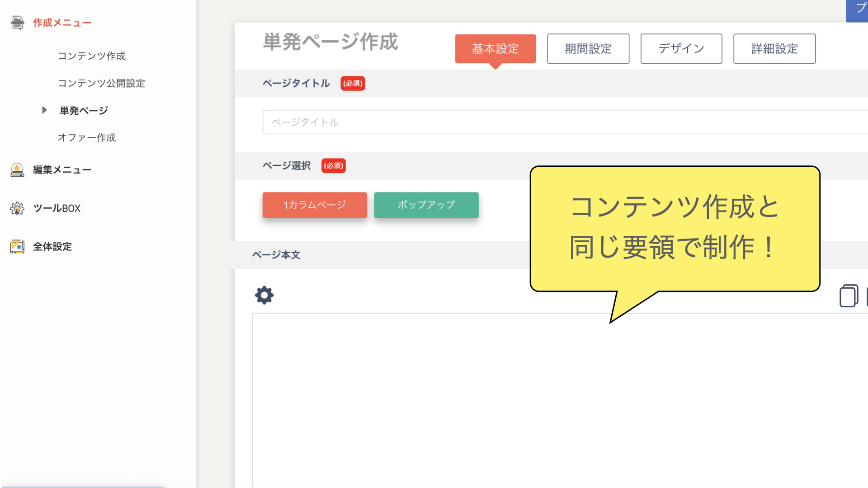Open コンテンツ公開設定 menu item
Screen dimensions: 868x488
pyautogui.click(x=101, y=83)
